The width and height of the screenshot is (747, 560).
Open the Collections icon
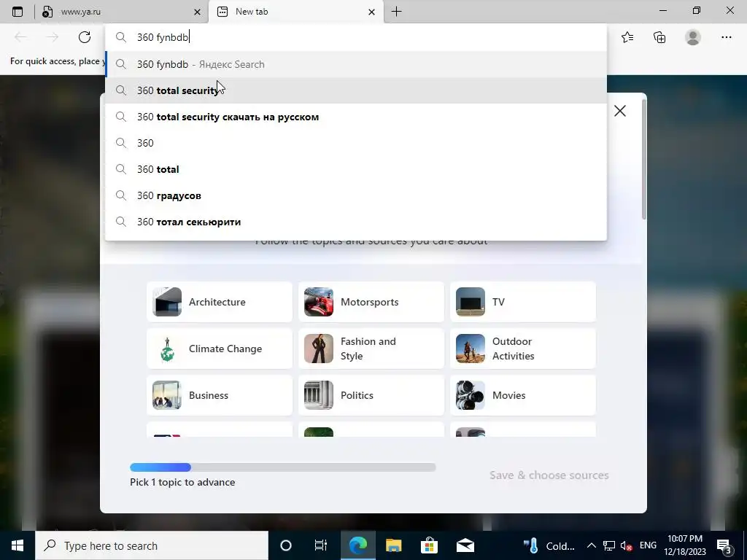659,37
